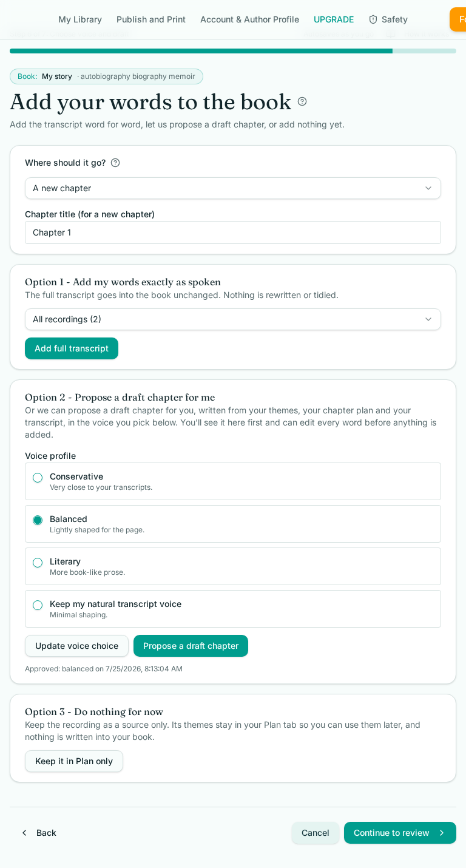Image resolution: width=466 pixels, height=868 pixels.
Task: Go to Publish and Print
Action: (x=151, y=19)
